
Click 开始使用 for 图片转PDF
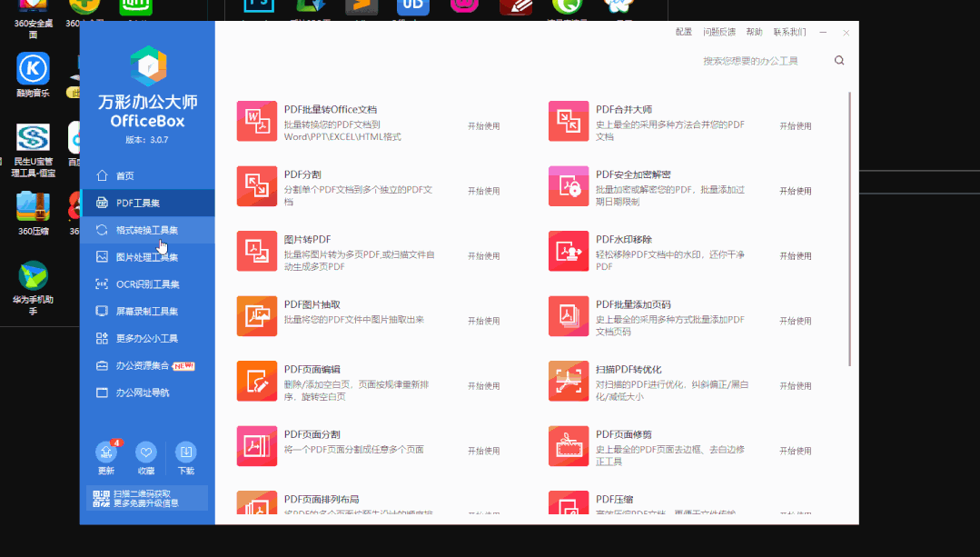point(484,255)
